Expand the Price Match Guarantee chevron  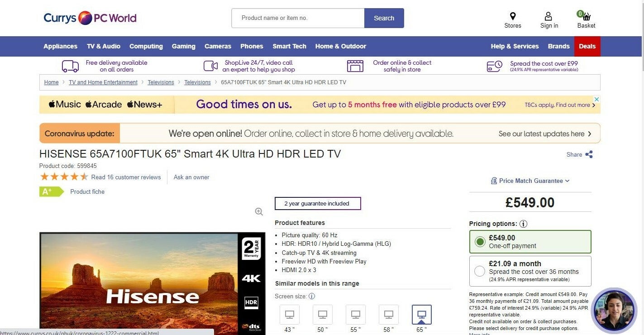pos(568,181)
